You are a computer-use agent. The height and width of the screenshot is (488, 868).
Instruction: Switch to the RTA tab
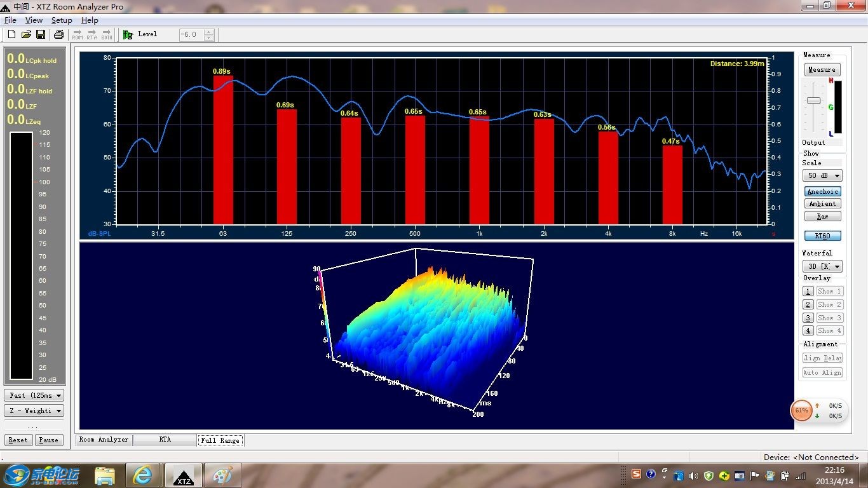165,440
